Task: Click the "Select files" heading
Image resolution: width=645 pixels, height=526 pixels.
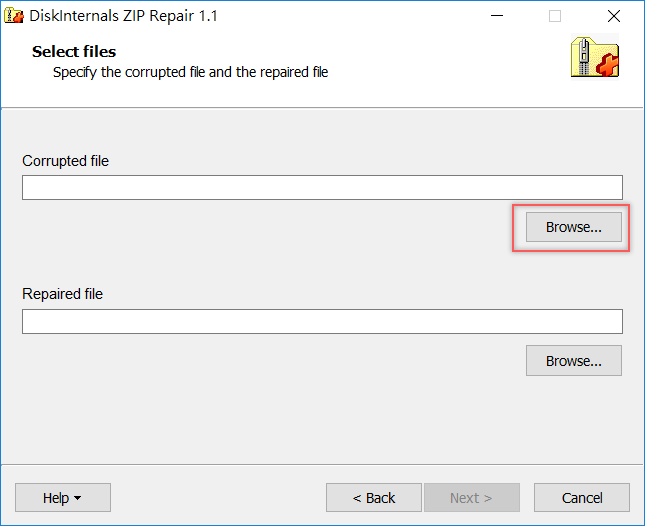Action: pyautogui.click(x=74, y=51)
